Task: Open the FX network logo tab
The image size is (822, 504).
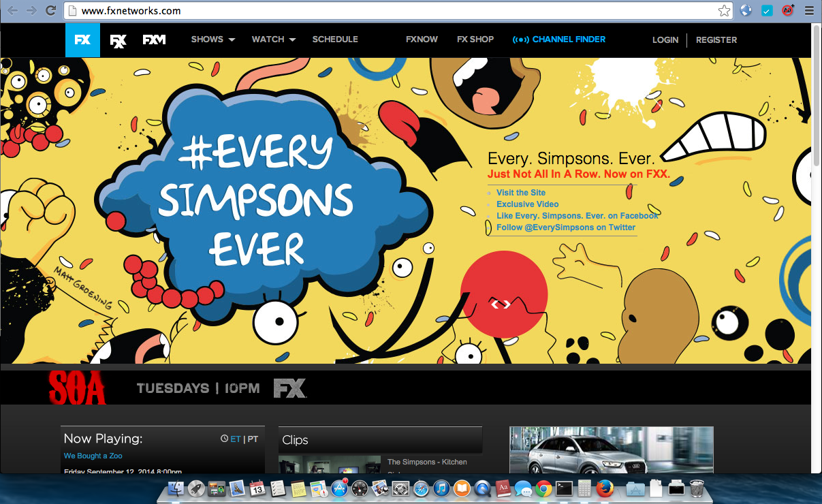Action: point(82,40)
